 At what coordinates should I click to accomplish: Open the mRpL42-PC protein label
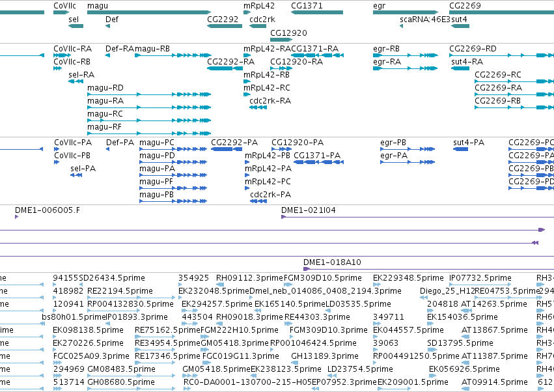(x=268, y=182)
